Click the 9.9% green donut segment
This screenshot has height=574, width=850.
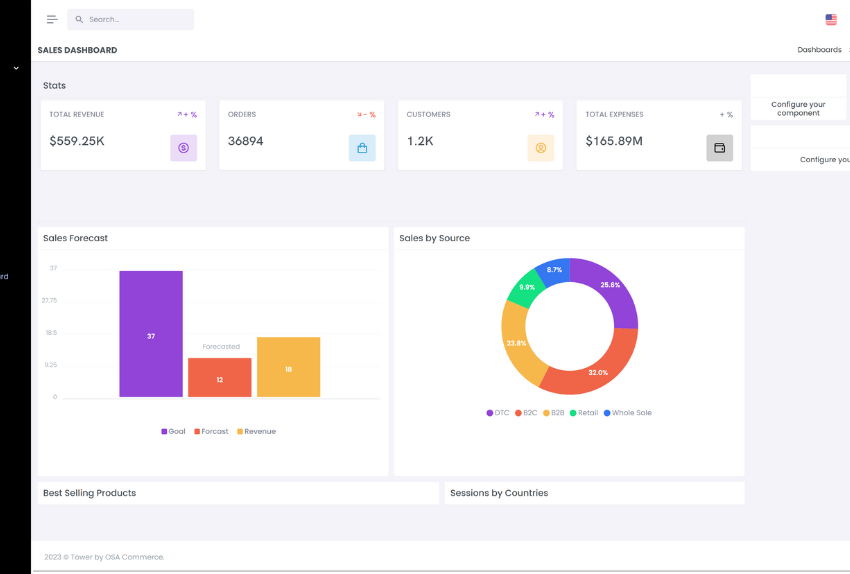[527, 288]
